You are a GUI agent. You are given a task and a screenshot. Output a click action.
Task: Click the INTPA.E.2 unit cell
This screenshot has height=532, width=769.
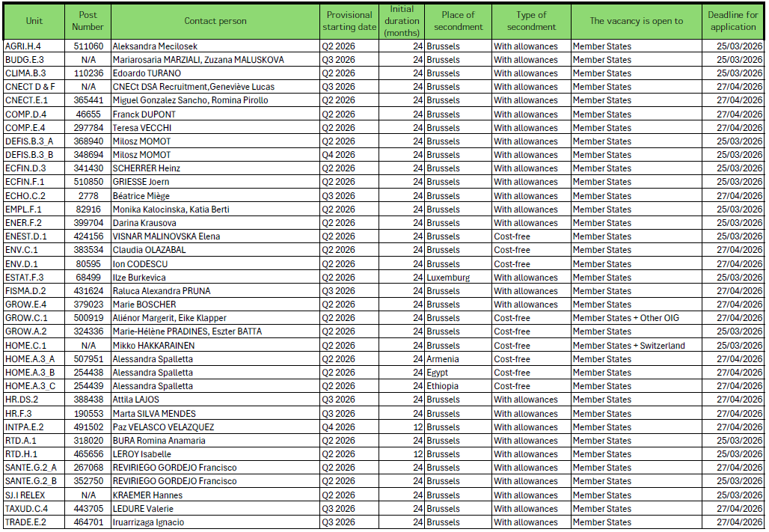pos(24,427)
